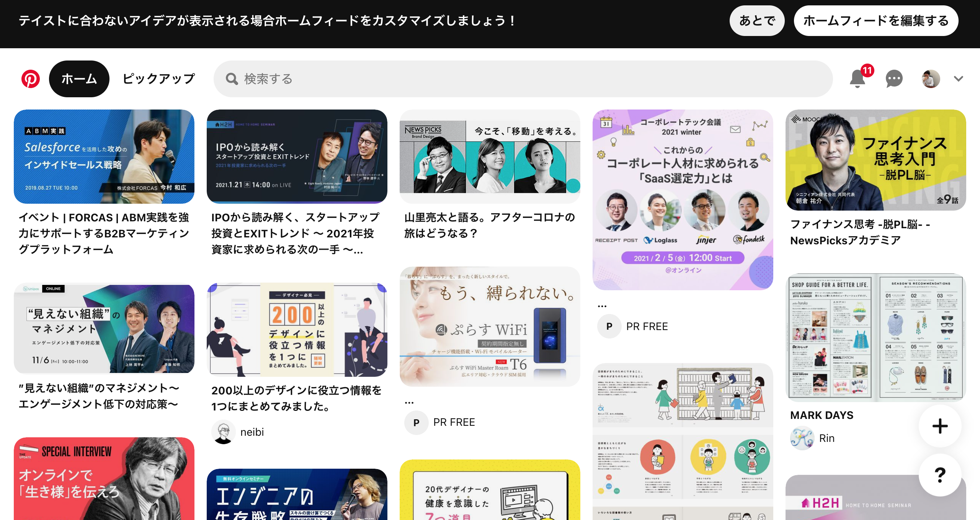The height and width of the screenshot is (520, 980).
Task: Open the illustrated library brochure pin
Action: 683,442
